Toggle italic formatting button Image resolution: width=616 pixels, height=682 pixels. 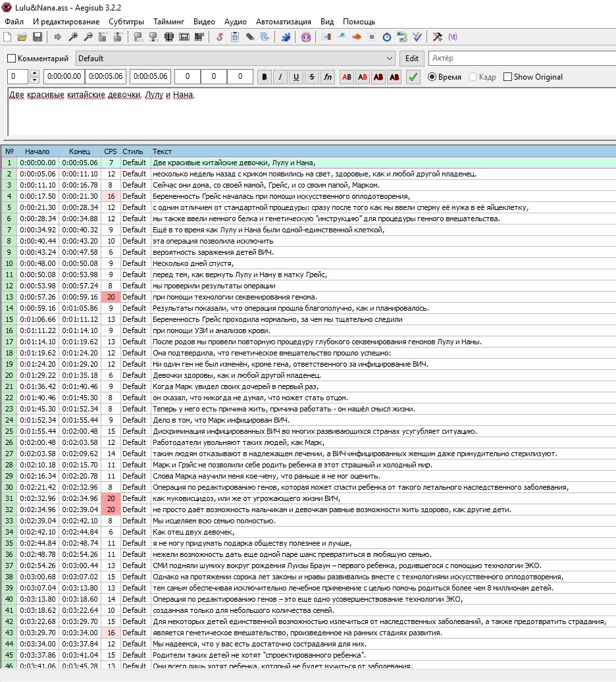click(x=280, y=77)
